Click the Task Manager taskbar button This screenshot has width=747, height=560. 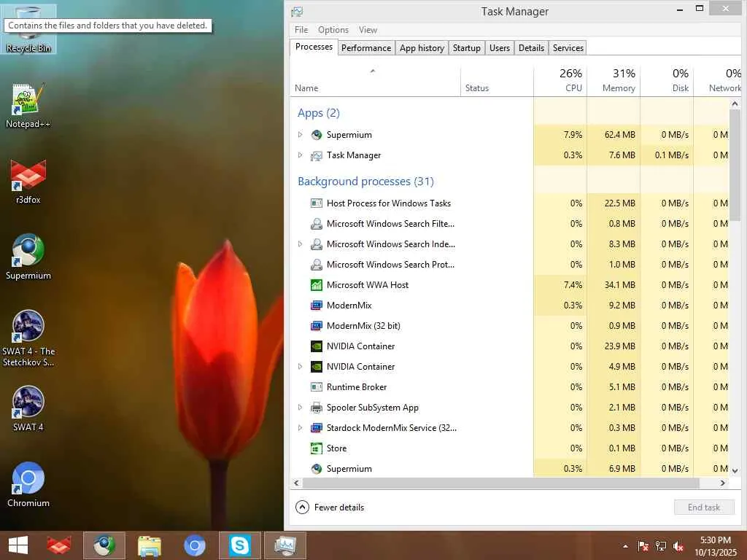(x=285, y=545)
